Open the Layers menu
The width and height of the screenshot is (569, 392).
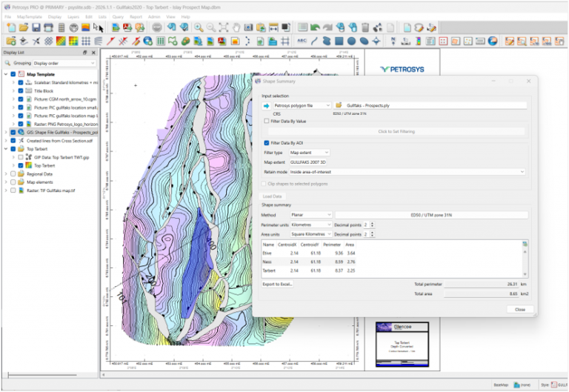pyautogui.click(x=73, y=16)
